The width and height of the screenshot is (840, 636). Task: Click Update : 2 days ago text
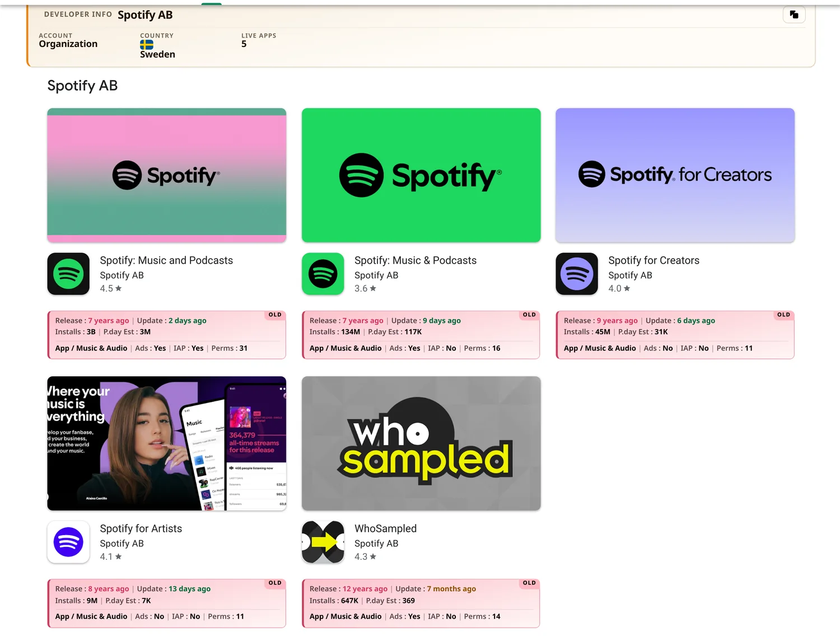(x=172, y=321)
